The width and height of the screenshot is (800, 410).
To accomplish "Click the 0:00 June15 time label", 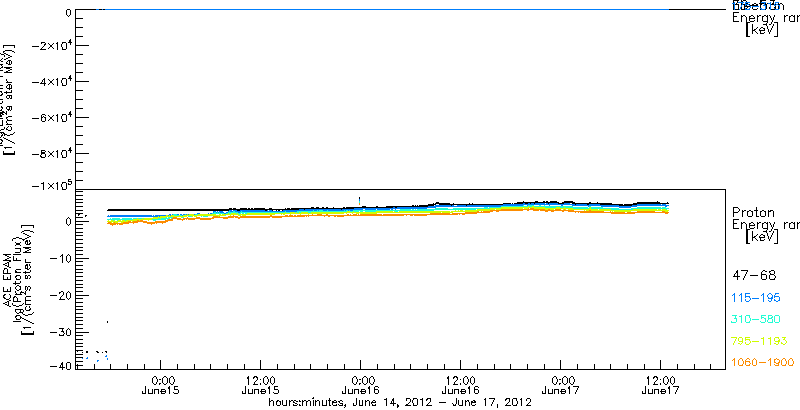I will coord(161,385).
